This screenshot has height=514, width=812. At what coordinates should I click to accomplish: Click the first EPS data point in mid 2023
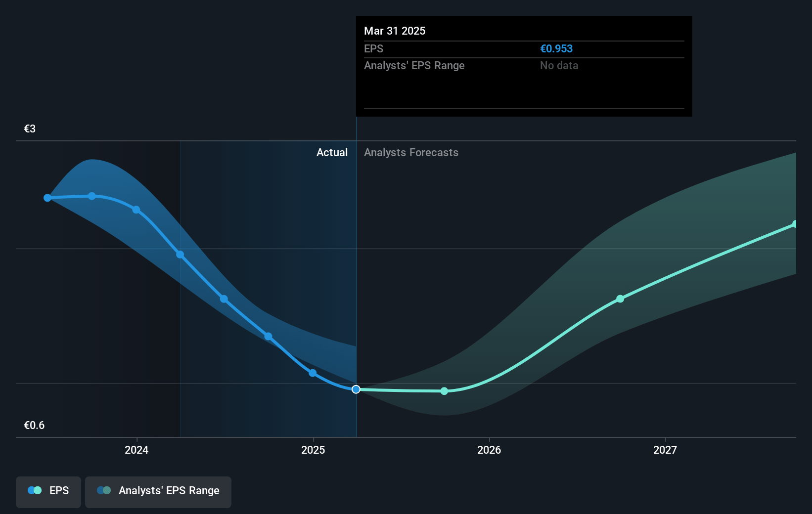47,198
